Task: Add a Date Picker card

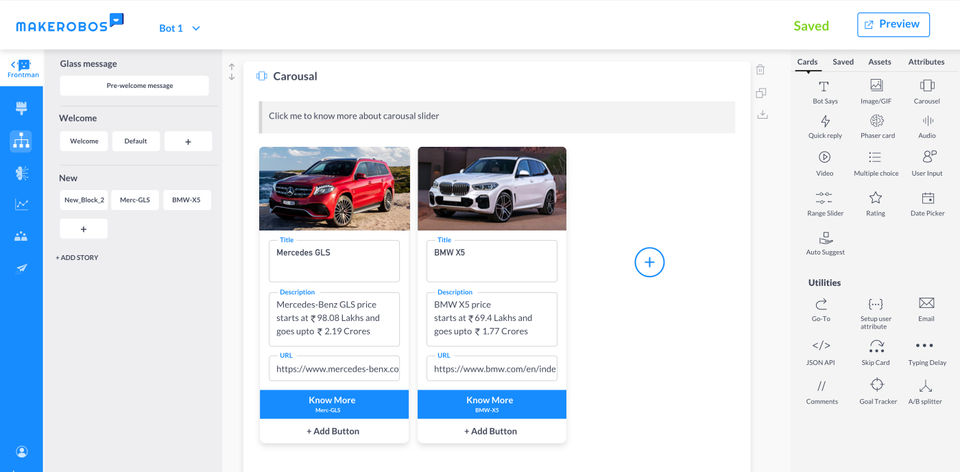Action: (x=927, y=204)
